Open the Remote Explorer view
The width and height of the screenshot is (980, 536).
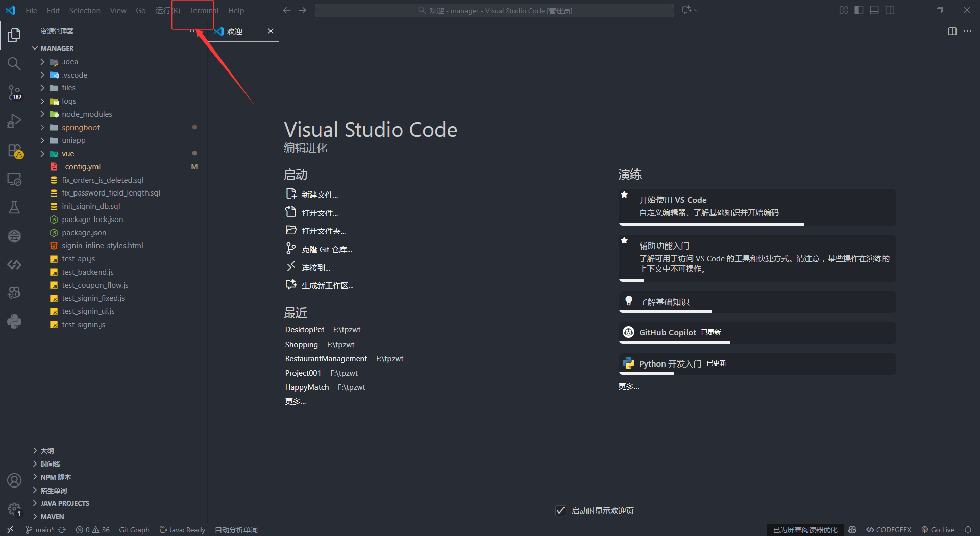coord(14,179)
